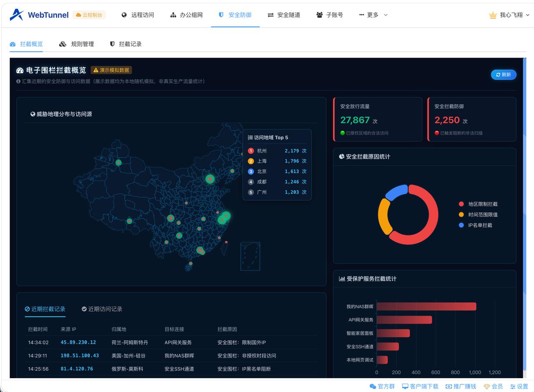The image size is (534, 392).
Task: Click the orange rank 2 badge for 上海
Action: pyautogui.click(x=251, y=161)
